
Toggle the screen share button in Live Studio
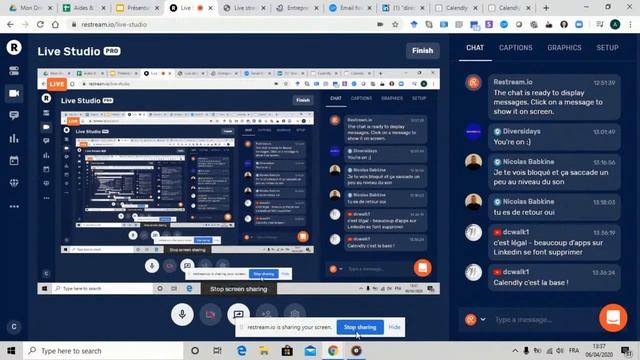[x=238, y=313]
